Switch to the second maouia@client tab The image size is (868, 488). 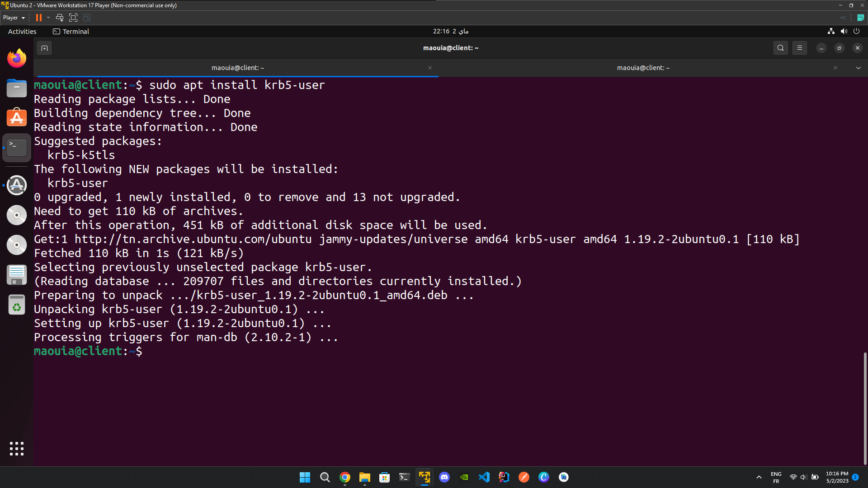[643, 68]
